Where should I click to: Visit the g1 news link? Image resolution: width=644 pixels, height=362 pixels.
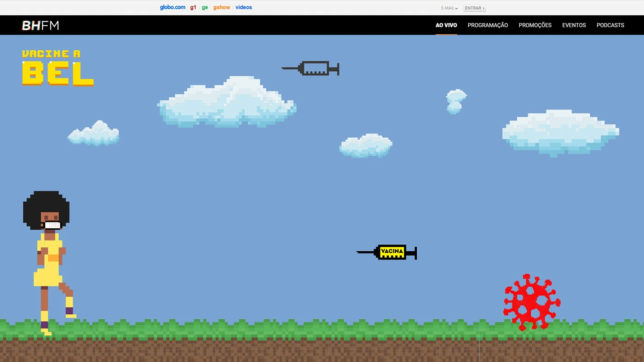193,7
